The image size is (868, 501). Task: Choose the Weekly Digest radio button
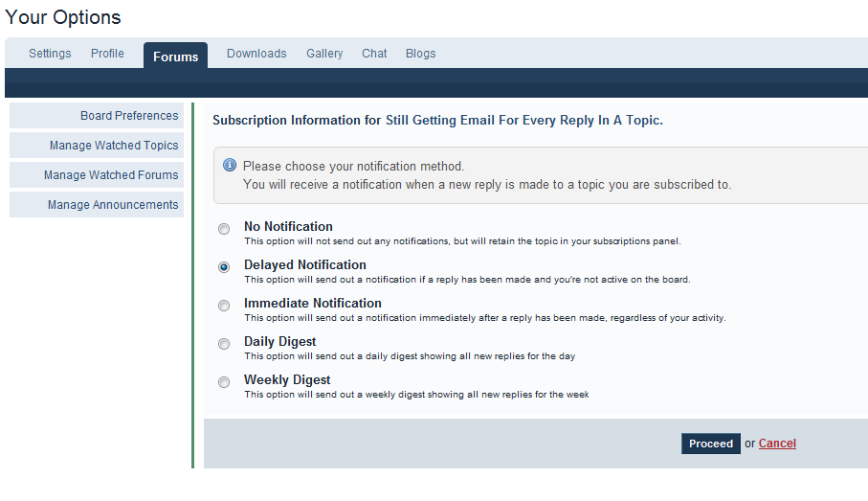coord(224,382)
